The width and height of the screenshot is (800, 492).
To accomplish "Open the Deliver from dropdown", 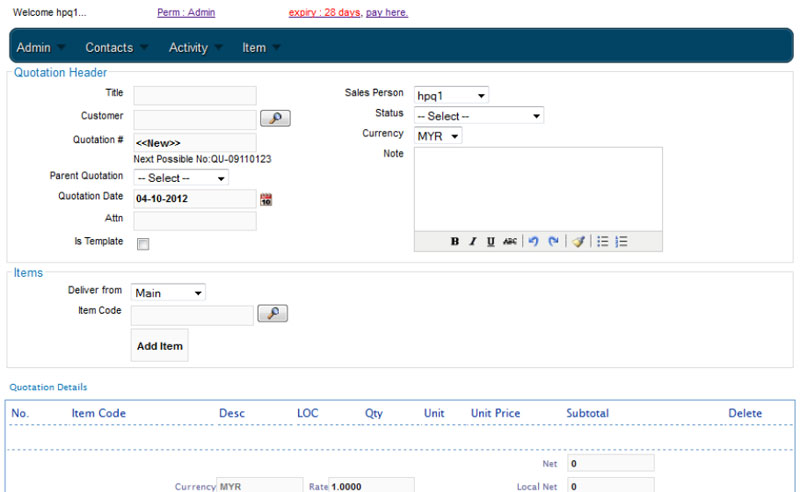I will [168, 293].
